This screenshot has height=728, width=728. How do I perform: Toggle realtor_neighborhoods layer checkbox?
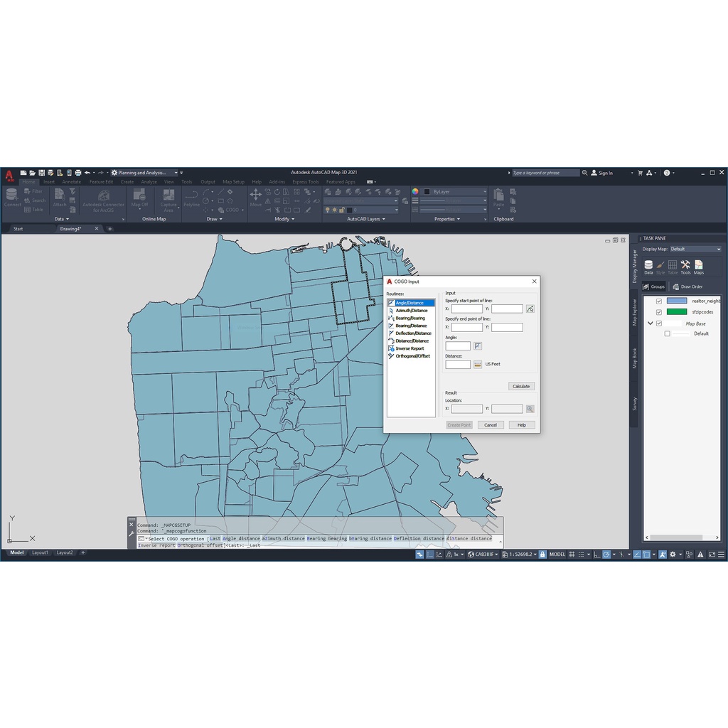(659, 301)
